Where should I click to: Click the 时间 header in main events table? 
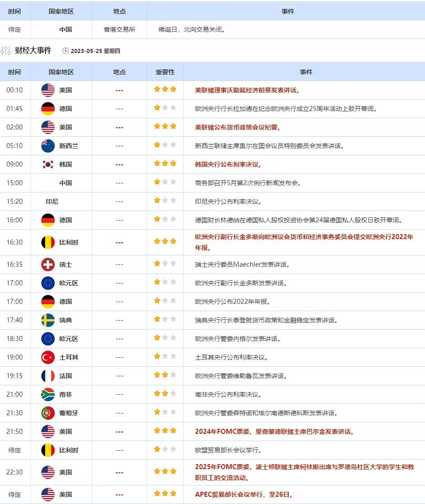coord(14,72)
